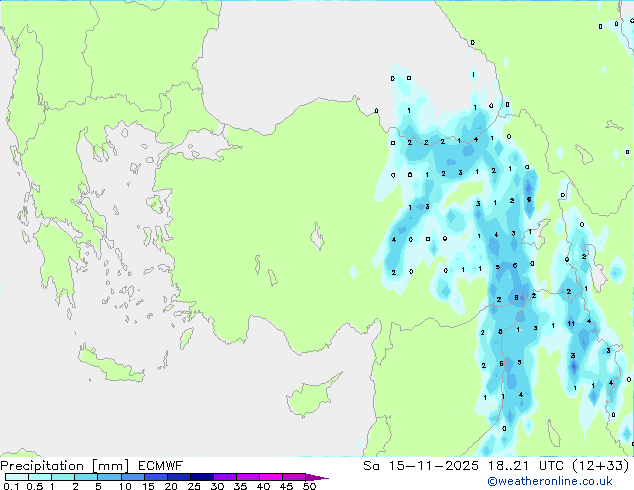Click the 40–45 mm magenta legend swatch
634x490 pixels.
pos(271,477)
